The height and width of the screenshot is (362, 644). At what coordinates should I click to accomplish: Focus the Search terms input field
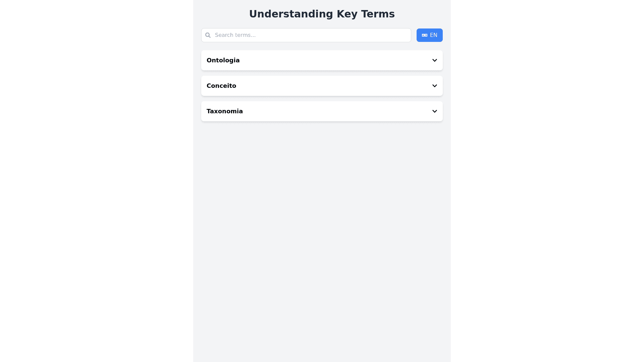tap(312, 35)
